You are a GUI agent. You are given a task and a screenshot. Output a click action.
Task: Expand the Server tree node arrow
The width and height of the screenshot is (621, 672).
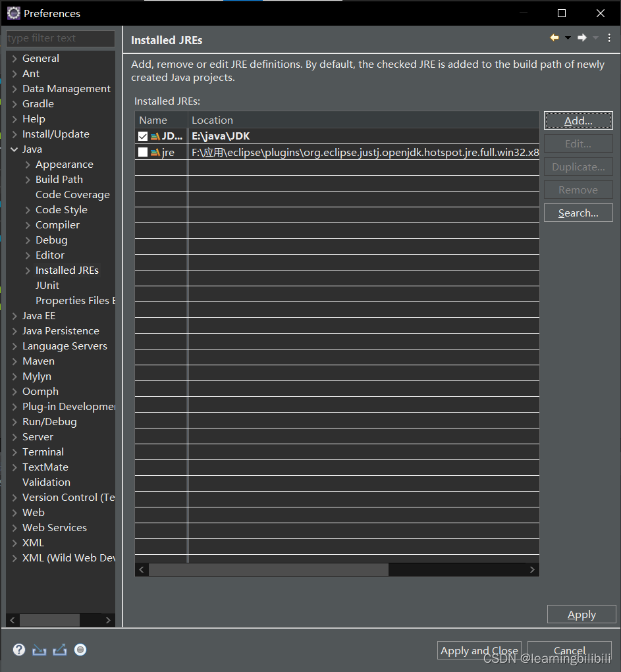tap(14, 437)
